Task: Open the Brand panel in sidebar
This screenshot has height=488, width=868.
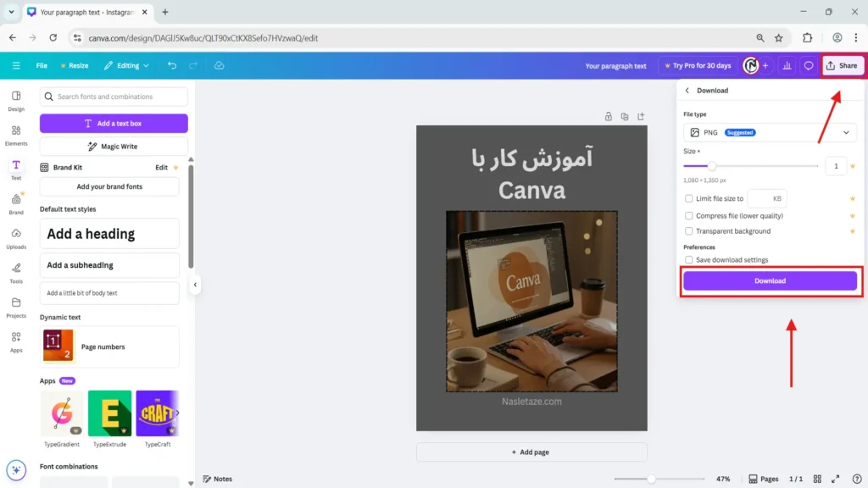Action: point(16,204)
